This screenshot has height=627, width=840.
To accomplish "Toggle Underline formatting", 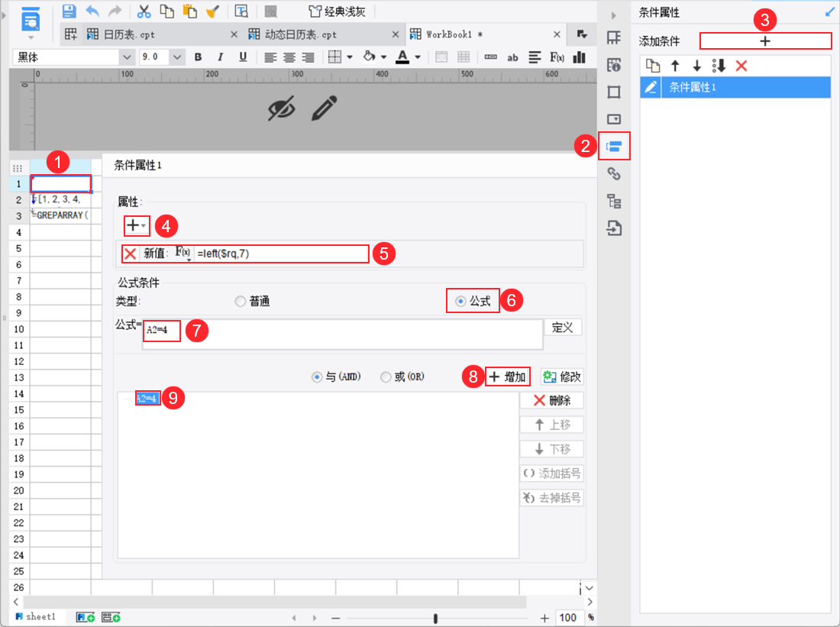I will point(243,57).
